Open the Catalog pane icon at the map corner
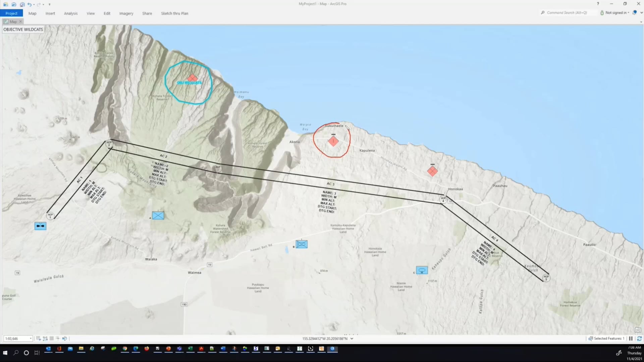644x362 pixels. pos(638,330)
